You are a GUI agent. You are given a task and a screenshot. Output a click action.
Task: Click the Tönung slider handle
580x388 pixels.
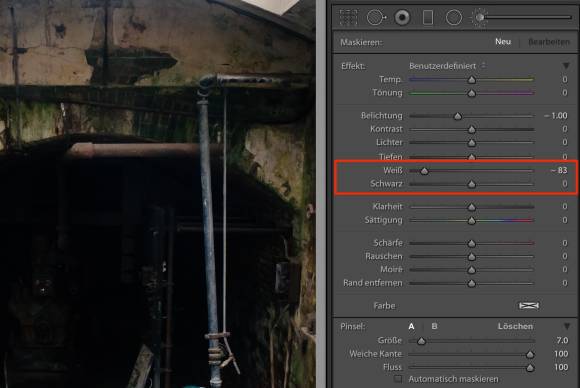[472, 93]
